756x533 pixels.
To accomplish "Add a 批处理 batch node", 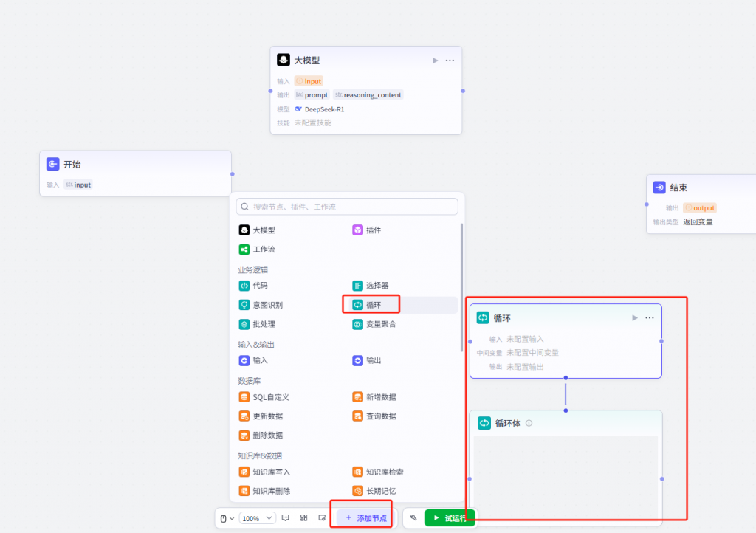I will coord(258,324).
